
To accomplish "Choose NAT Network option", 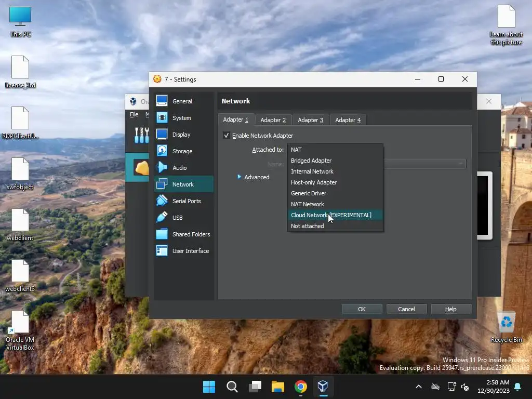I will (x=335, y=204).
